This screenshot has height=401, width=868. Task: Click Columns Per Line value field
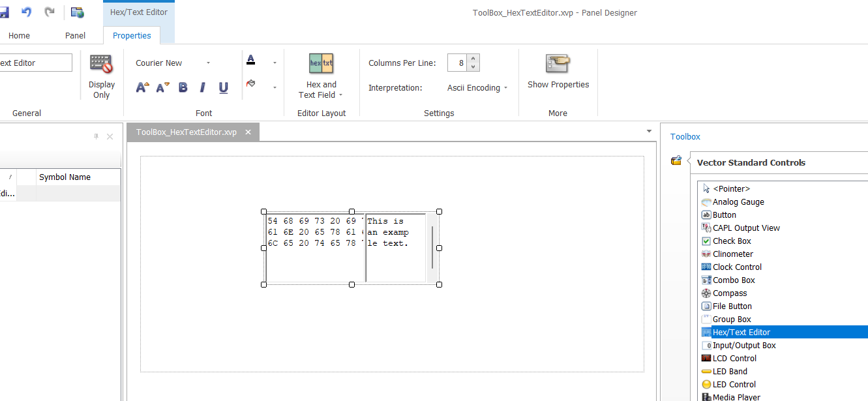click(x=457, y=63)
